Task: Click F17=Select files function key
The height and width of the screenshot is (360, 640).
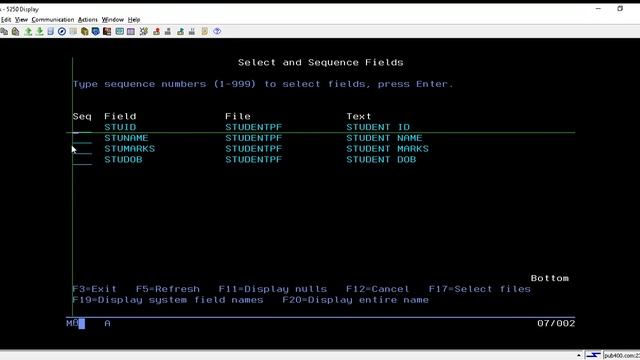Action: coord(480,289)
